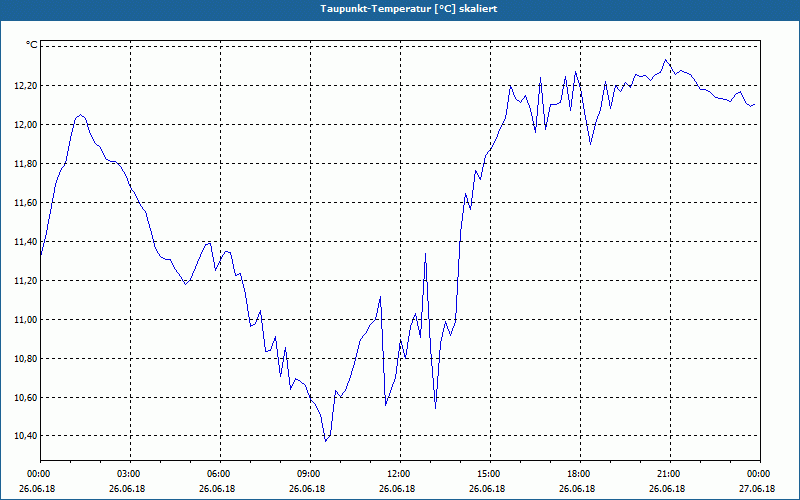
Task: Click the 11,00 y-axis label
Action: click(x=26, y=319)
